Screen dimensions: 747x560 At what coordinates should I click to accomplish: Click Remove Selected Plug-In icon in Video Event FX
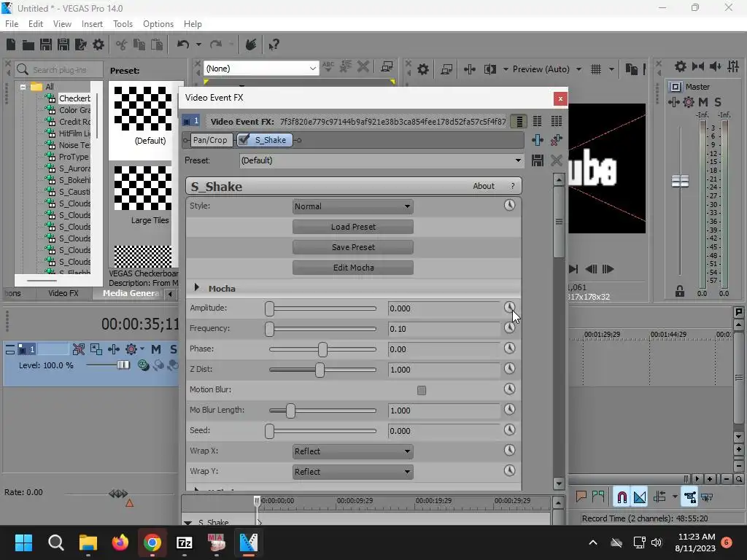556,140
